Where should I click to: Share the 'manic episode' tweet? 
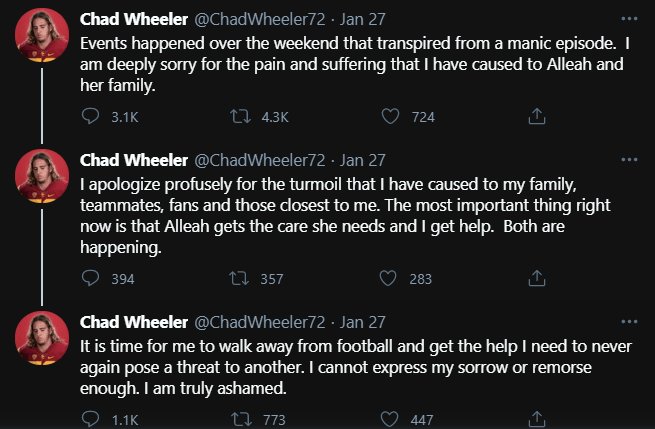tap(536, 117)
